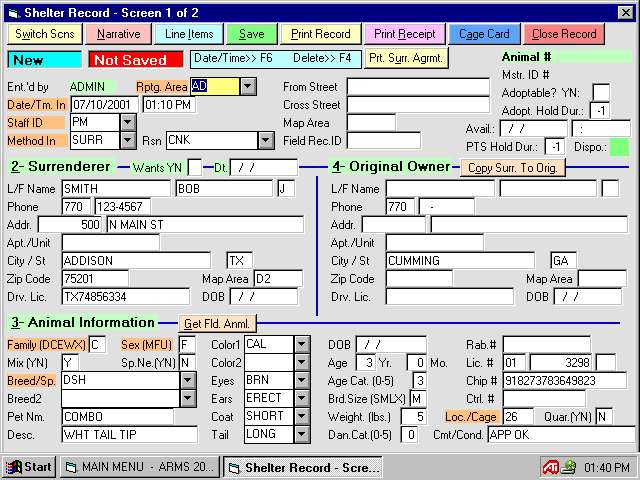The height and width of the screenshot is (480, 640).
Task: Click the taskbar clock showing 01:40 PM
Action: [607, 467]
